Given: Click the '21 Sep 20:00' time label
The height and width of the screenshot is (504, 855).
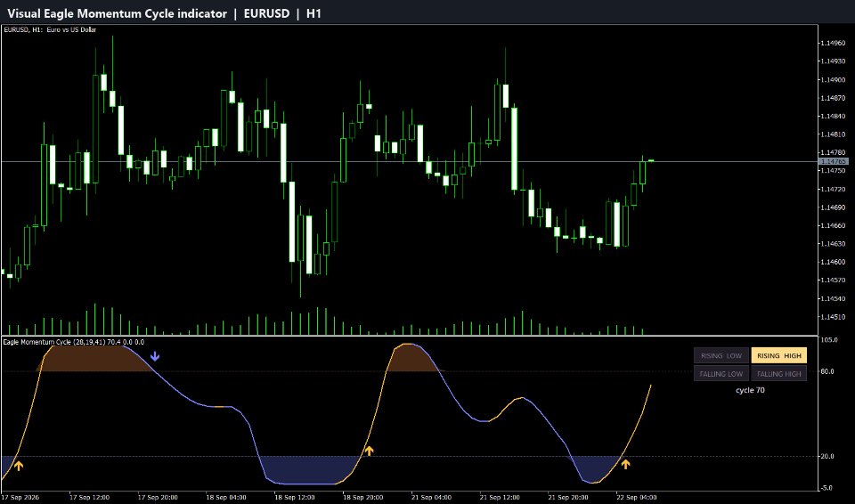Looking at the screenshot, I should coord(568,498).
